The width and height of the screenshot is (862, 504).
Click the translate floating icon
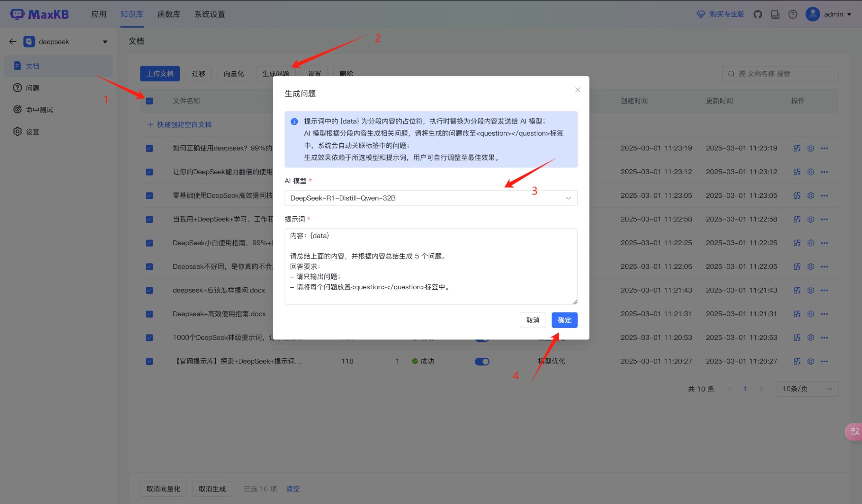coord(854,431)
